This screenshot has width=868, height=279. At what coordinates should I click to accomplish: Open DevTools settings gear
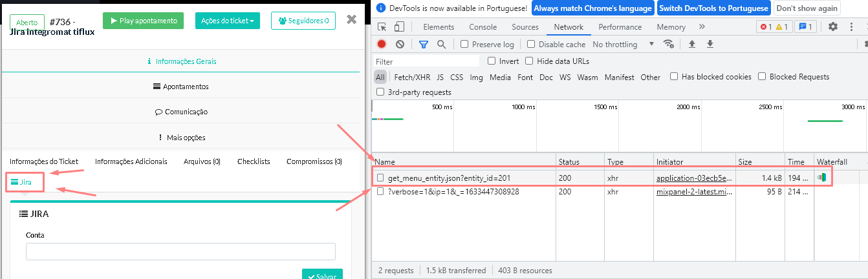point(833,26)
